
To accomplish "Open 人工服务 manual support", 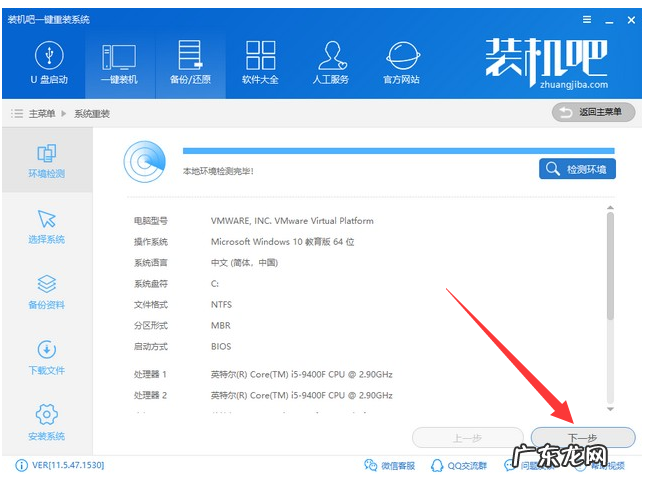I will click(331, 63).
